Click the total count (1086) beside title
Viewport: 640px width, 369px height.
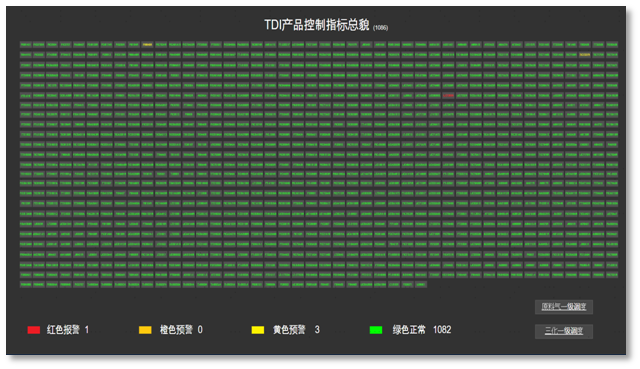[380, 28]
